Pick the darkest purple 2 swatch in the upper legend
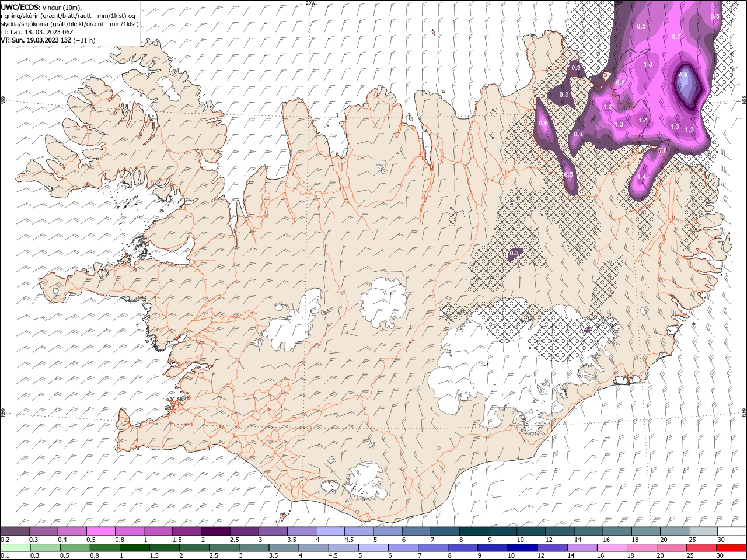747x560 pixels. (215, 531)
